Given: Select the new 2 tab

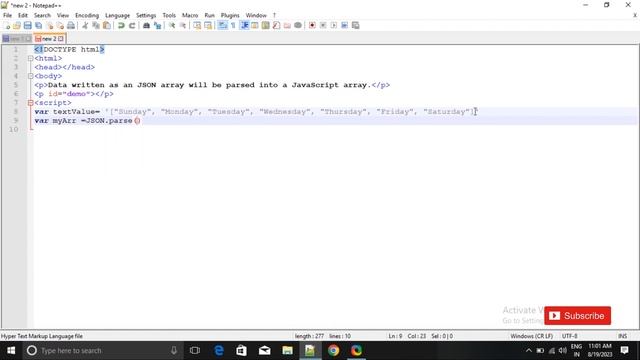Looking at the screenshot, I should (x=49, y=38).
